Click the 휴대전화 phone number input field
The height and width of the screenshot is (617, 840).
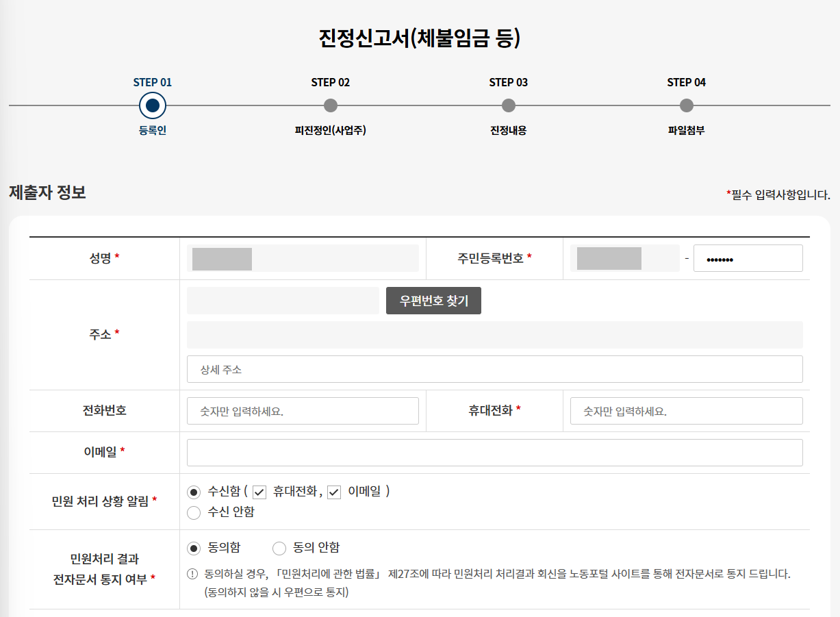(x=685, y=410)
